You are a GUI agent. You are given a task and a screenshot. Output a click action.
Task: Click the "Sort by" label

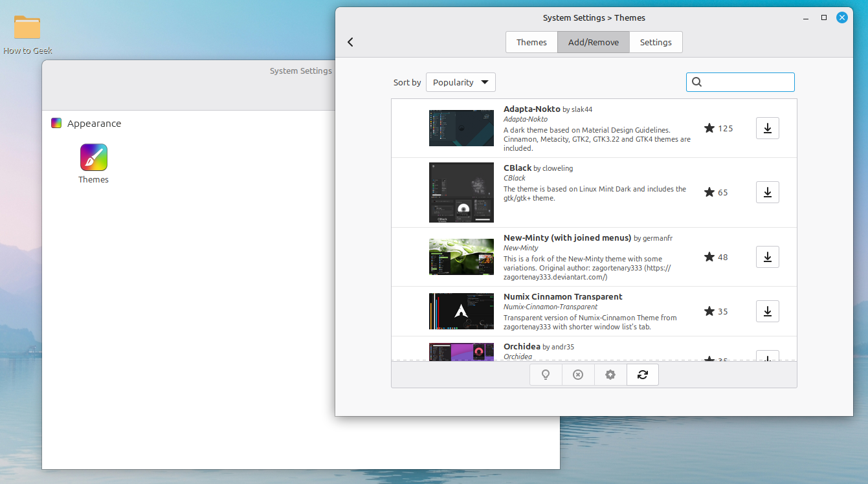tap(407, 82)
